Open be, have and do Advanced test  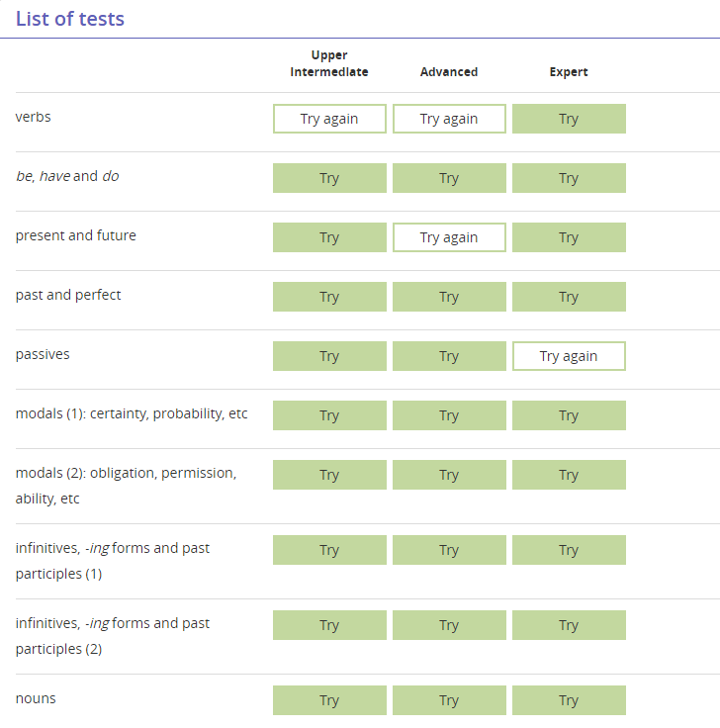point(449,178)
